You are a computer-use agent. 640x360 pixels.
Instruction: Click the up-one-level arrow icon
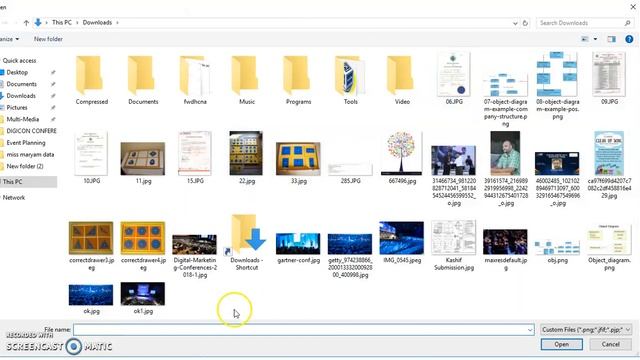(26, 23)
